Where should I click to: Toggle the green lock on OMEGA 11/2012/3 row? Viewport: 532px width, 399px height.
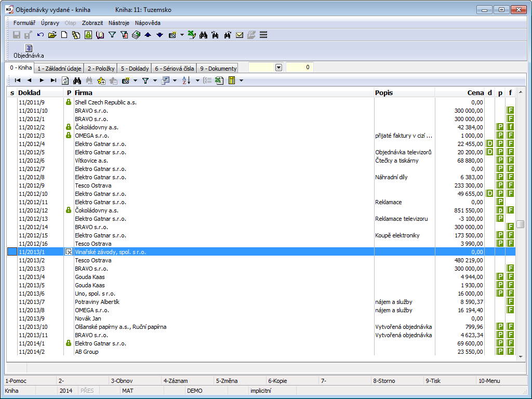coord(69,136)
